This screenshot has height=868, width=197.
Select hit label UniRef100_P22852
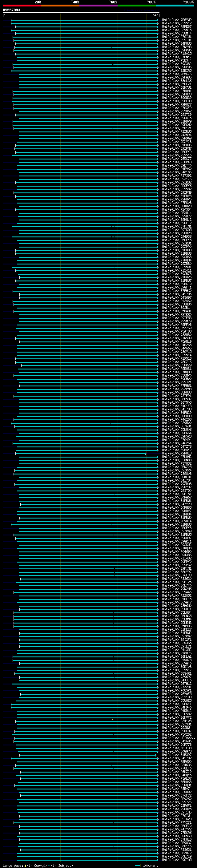[x=177, y=596]
